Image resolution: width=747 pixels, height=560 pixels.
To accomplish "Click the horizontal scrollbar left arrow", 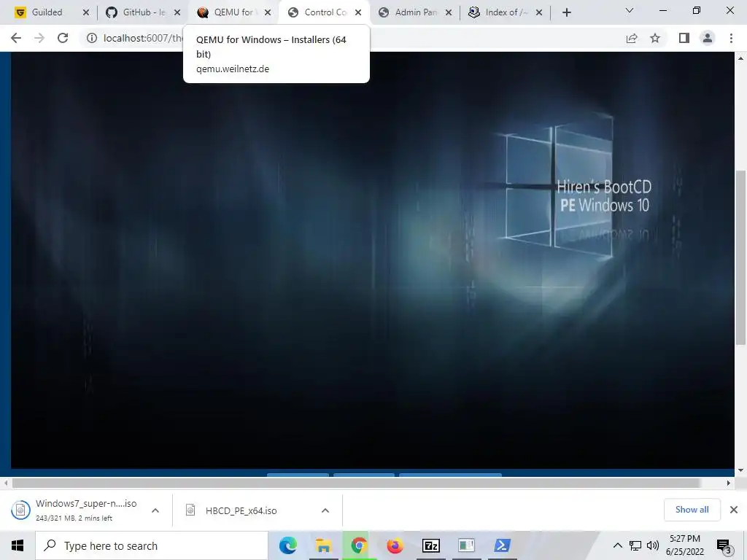I will 6,483.
